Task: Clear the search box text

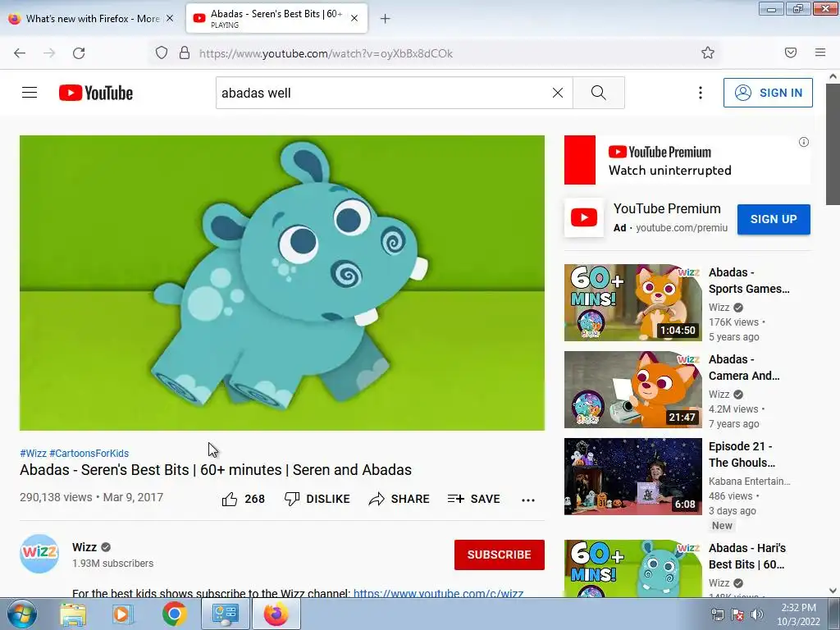Action: [558, 93]
